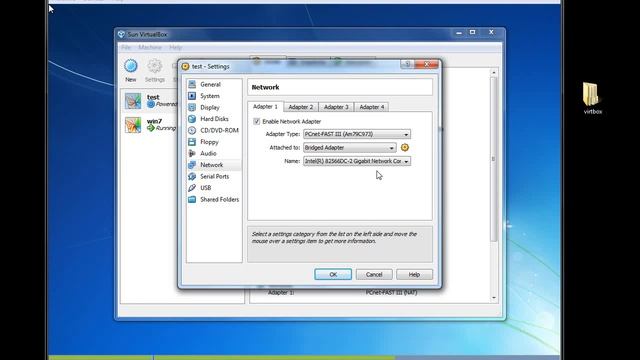Click the Hard Disks category icon
Image resolution: width=640 pixels, height=360 pixels.
click(192, 119)
